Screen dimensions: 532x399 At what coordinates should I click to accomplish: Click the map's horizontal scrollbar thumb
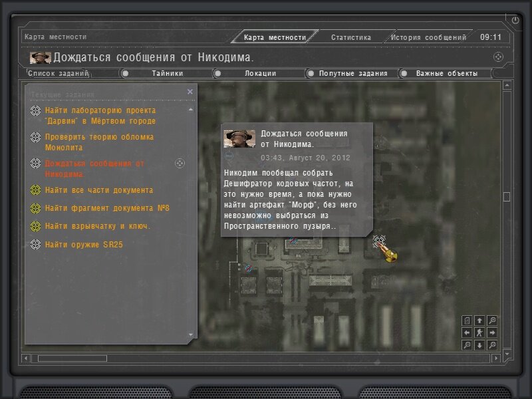pos(72,358)
